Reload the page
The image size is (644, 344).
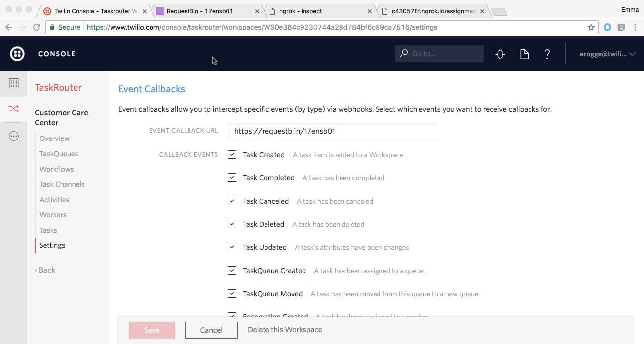pos(37,27)
